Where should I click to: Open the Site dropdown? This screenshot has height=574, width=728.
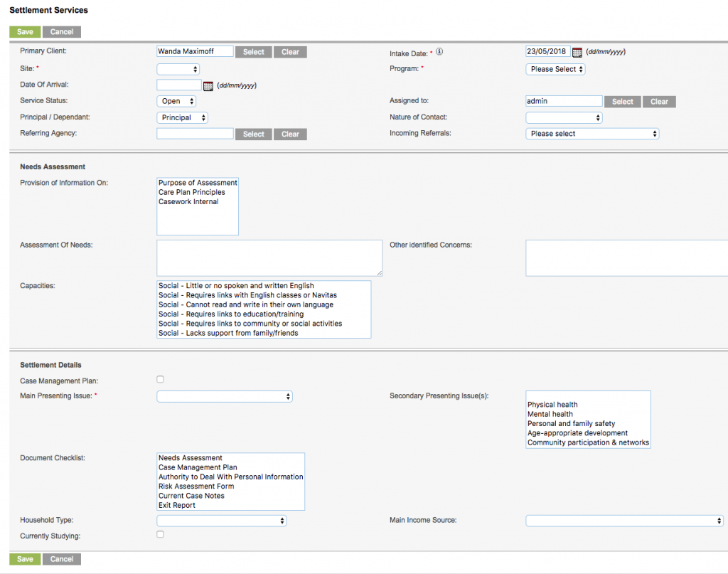178,69
